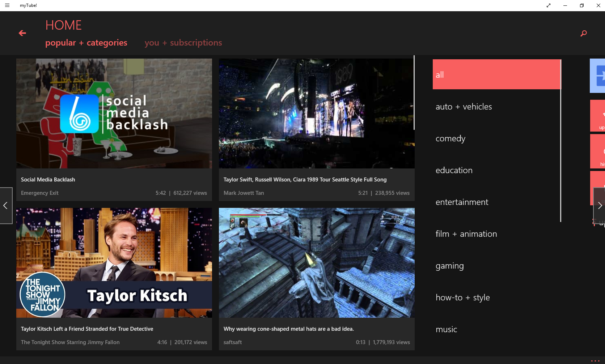Play the Taylor Kitsch Tonight Show thumbnail
The width and height of the screenshot is (605, 364).
(114, 263)
